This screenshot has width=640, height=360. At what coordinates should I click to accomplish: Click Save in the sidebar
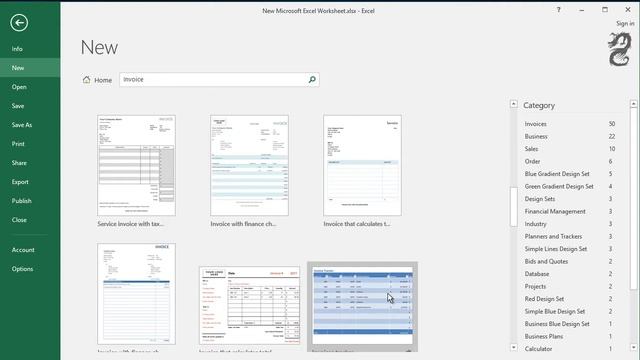[x=30, y=106]
